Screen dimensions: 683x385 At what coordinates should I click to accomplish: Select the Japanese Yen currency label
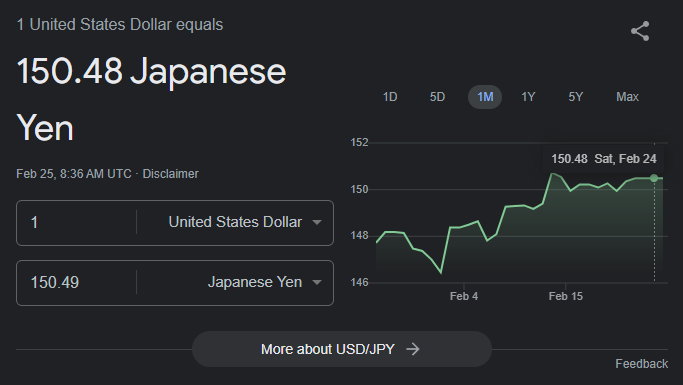[255, 282]
